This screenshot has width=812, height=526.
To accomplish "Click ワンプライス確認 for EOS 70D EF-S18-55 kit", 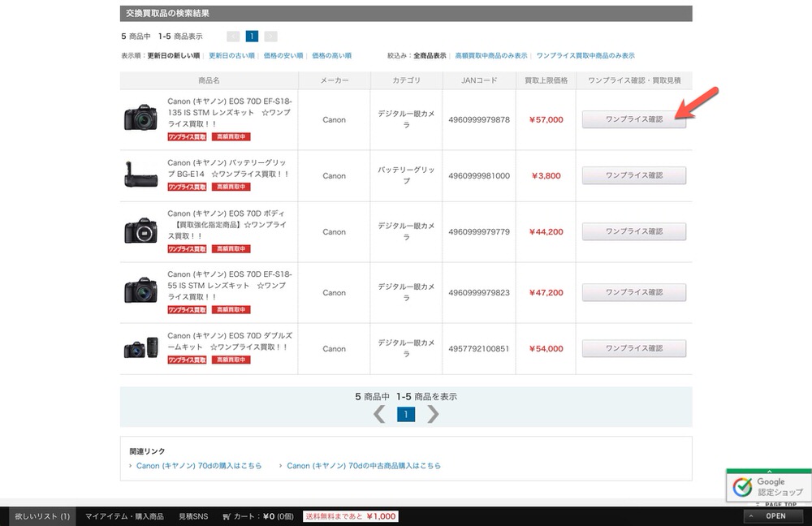I will [634, 292].
